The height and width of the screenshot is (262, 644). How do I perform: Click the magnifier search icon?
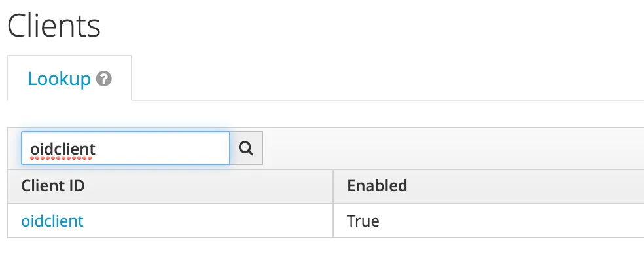(246, 149)
